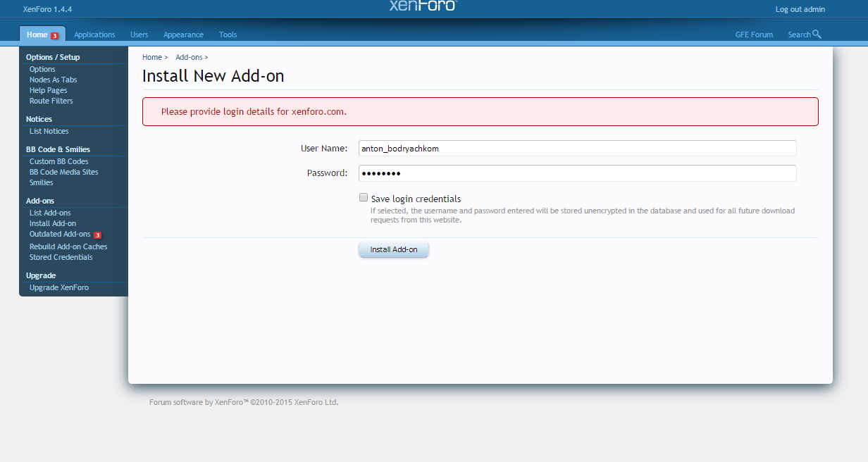The width and height of the screenshot is (868, 462).
Task: Log out admin from the header
Action: (x=800, y=9)
